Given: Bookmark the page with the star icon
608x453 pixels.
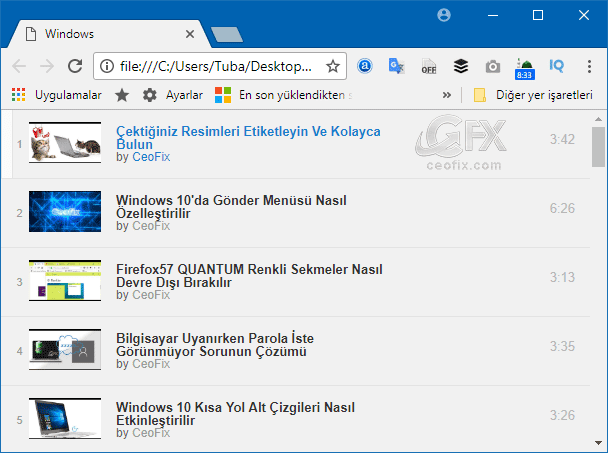Looking at the screenshot, I should point(333,66).
